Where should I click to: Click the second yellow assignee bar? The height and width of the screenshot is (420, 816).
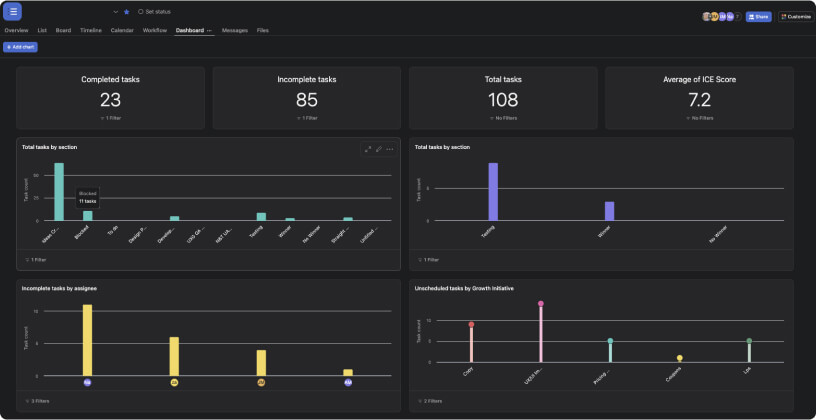174,356
